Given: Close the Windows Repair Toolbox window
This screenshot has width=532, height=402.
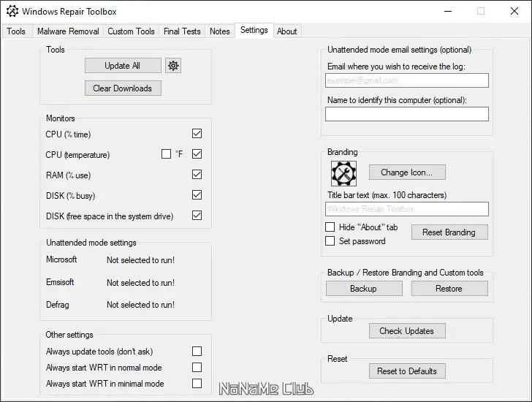Looking at the screenshot, I should click(x=514, y=11).
